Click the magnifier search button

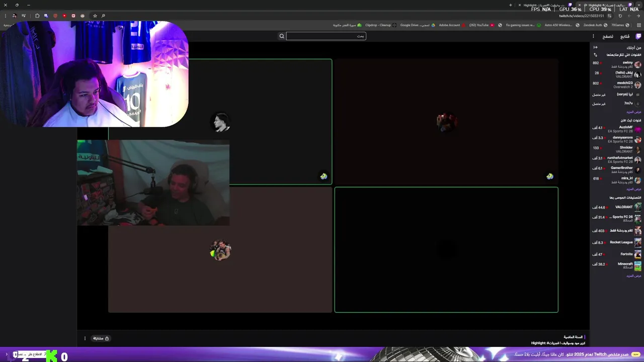click(282, 36)
